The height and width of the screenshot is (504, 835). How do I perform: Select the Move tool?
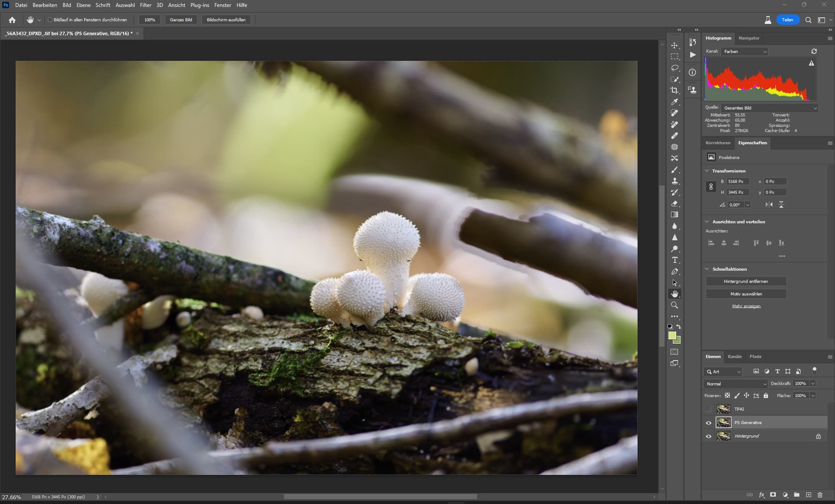pos(675,45)
